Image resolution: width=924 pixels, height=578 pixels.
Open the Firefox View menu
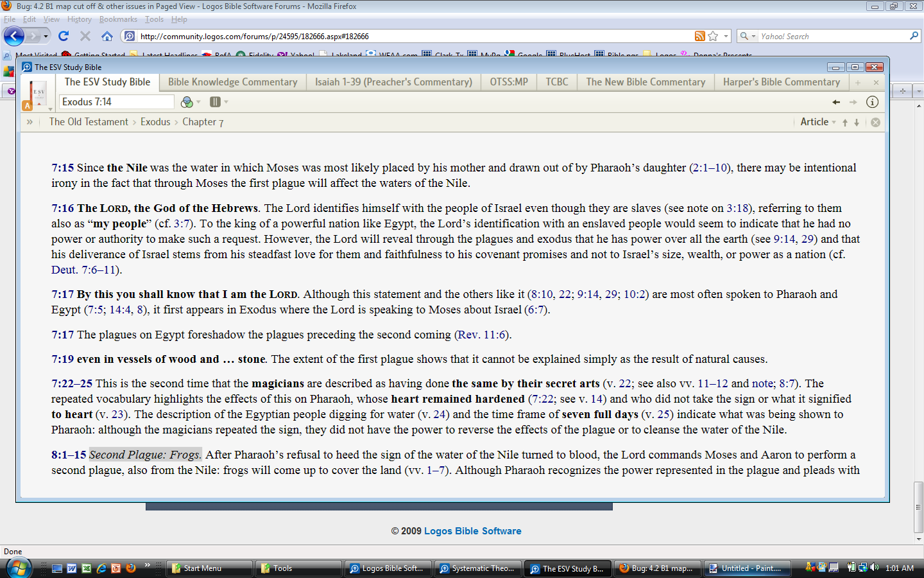(x=51, y=19)
